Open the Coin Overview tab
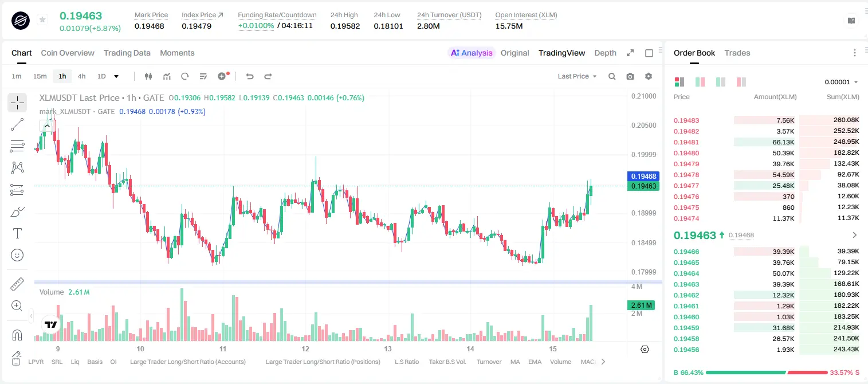Viewport: 868px width, 384px height. coord(68,53)
